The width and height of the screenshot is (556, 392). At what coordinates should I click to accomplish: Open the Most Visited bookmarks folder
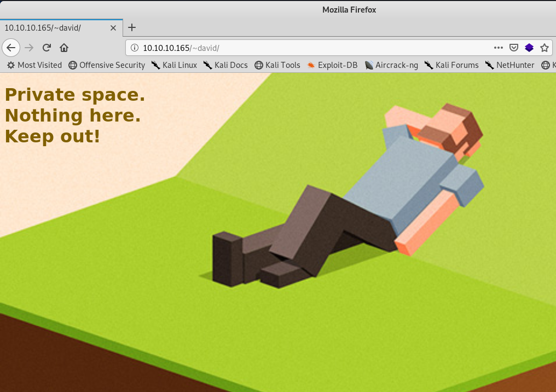point(34,65)
